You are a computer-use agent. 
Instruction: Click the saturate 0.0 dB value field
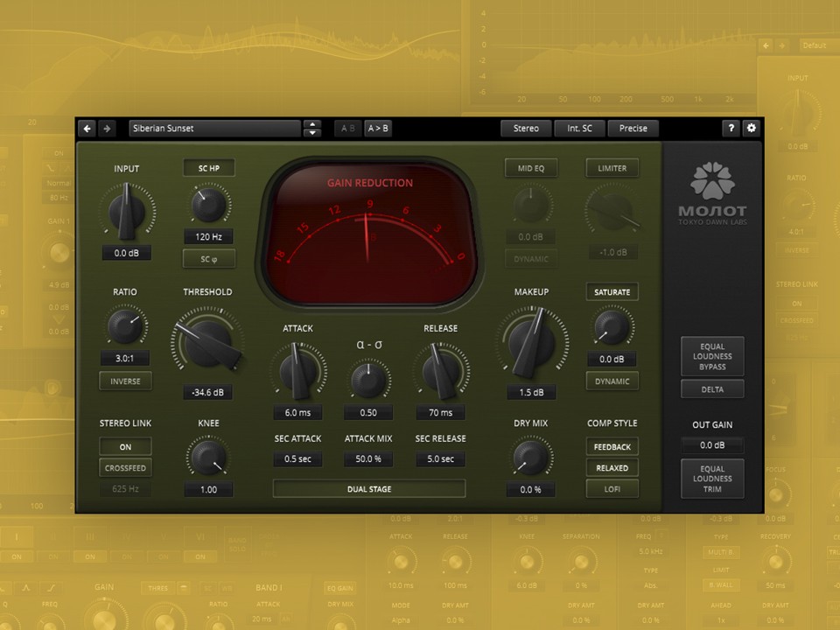[x=612, y=360]
